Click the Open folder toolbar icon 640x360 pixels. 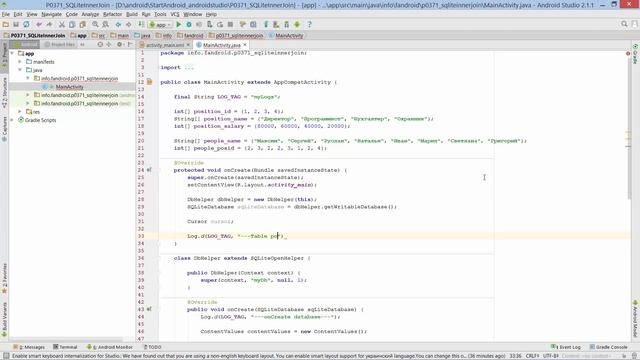click(x=6, y=24)
